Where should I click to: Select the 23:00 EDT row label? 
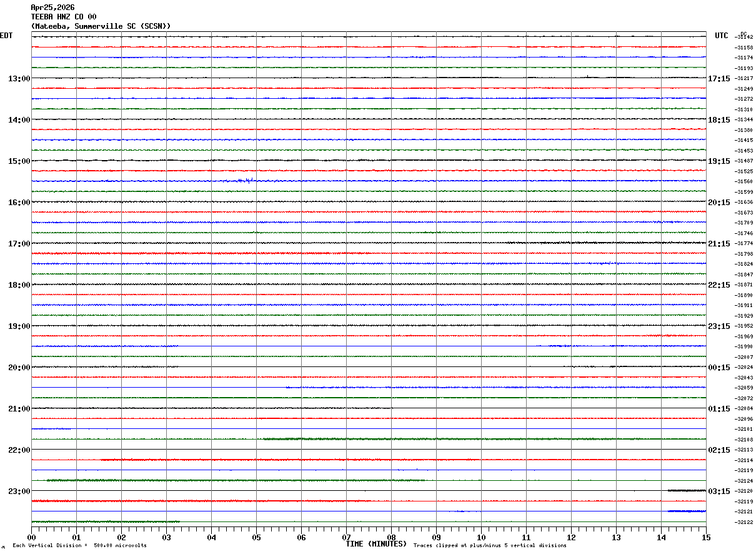point(19,491)
